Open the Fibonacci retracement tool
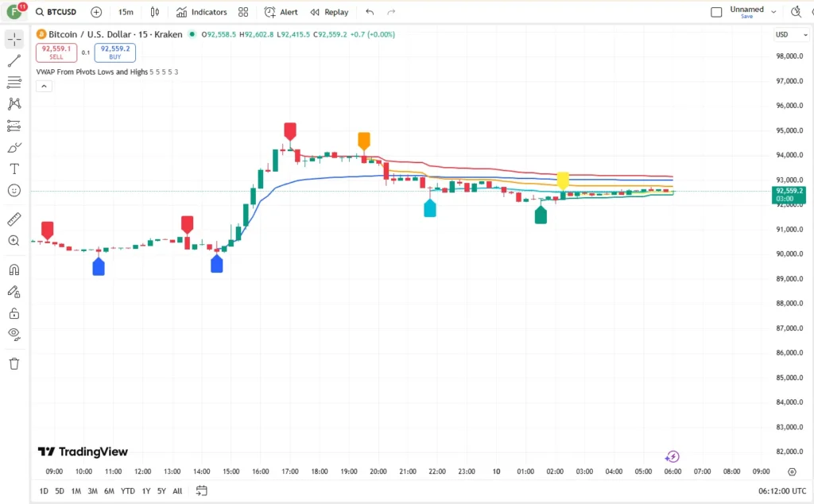Image resolution: width=814 pixels, height=504 pixels. point(14,82)
